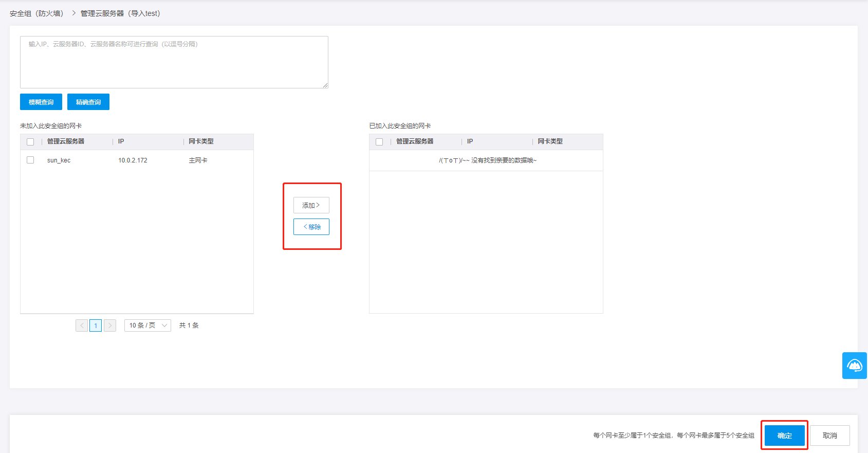Image resolution: width=868 pixels, height=453 pixels.
Task: Click IP column header in right table
Action: [x=470, y=141]
